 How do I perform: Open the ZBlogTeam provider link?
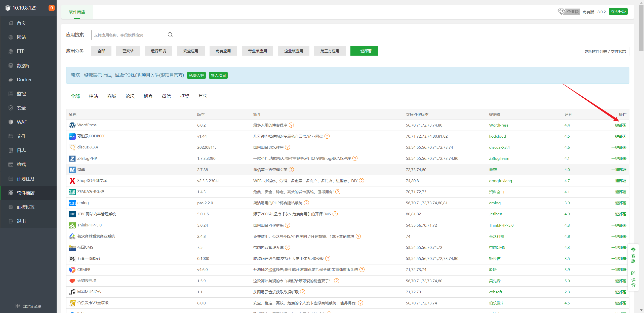pyautogui.click(x=499, y=159)
